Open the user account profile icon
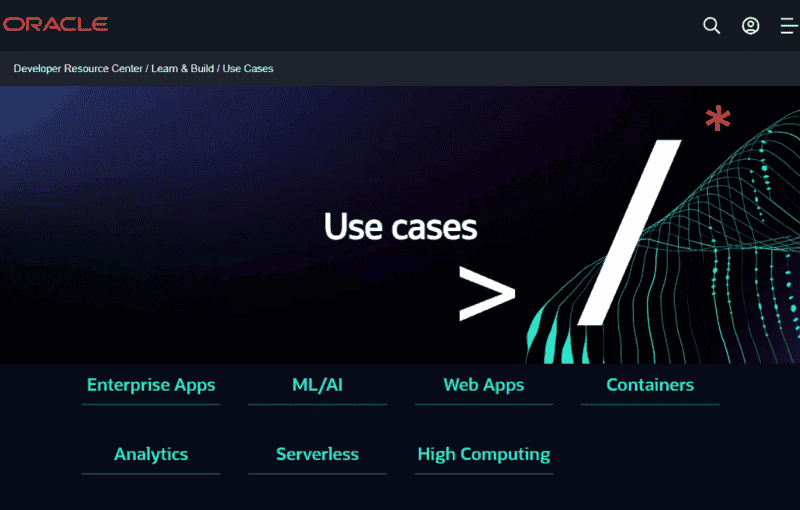The height and width of the screenshot is (510, 800). pyautogui.click(x=750, y=26)
